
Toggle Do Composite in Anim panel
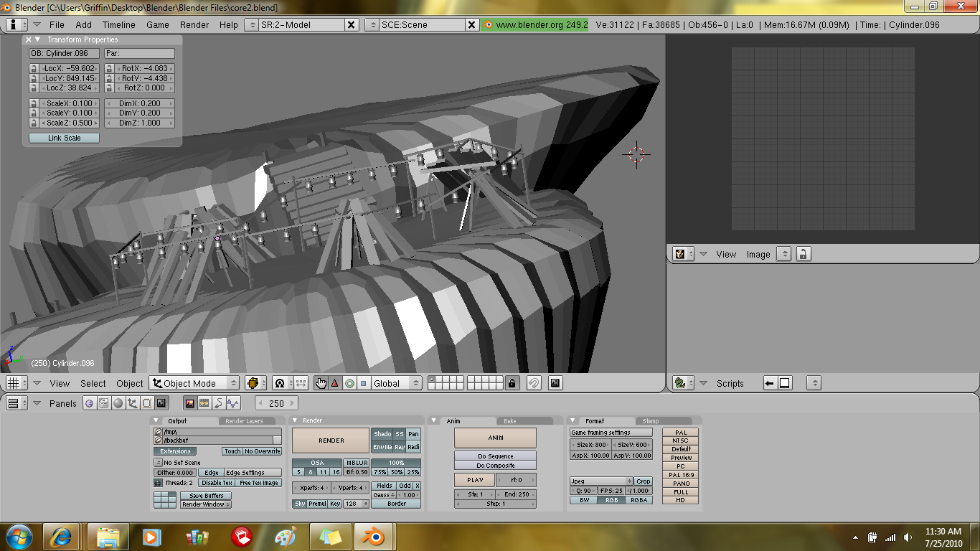click(x=495, y=466)
